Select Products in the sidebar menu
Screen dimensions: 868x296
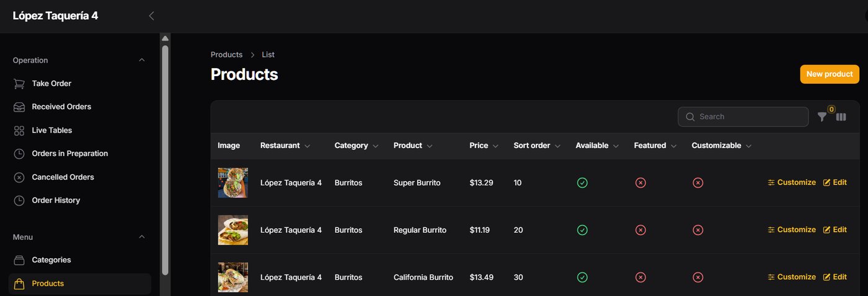click(x=80, y=284)
